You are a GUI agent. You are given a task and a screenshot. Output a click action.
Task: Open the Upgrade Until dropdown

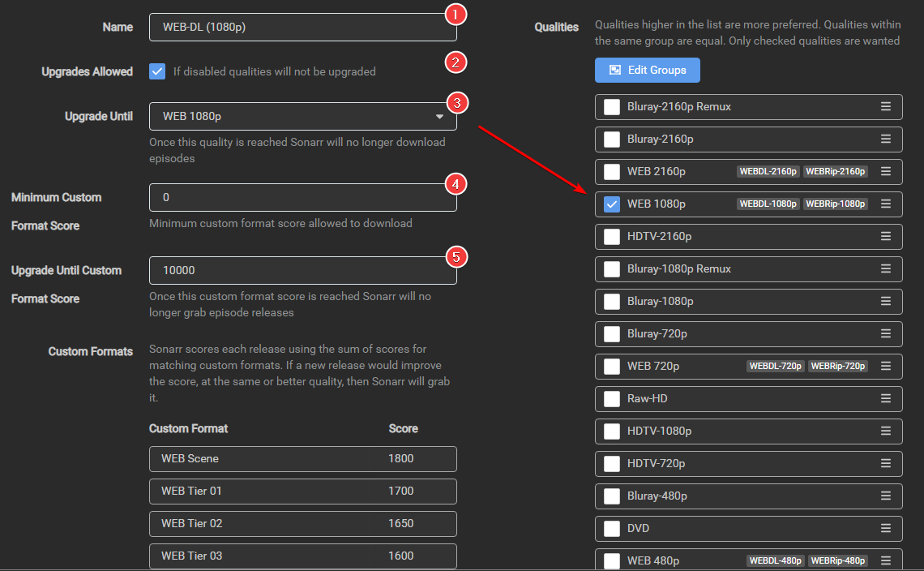[302, 116]
